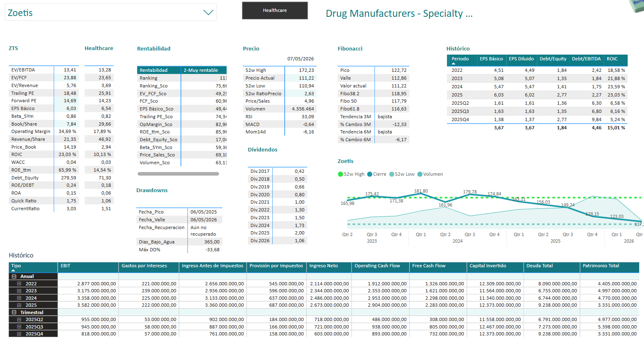Click the date 07/05/2026
Viewport: 644px width, 342px height.
pos(301,59)
